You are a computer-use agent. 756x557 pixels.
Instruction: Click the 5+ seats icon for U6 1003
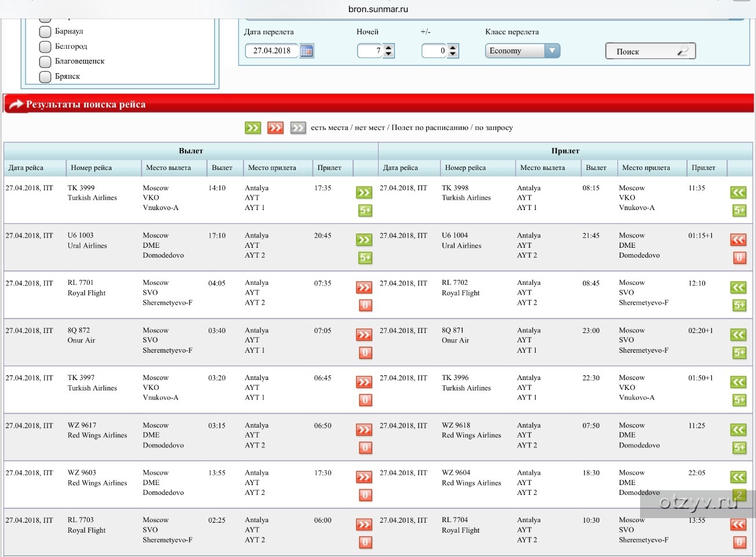coord(365,258)
